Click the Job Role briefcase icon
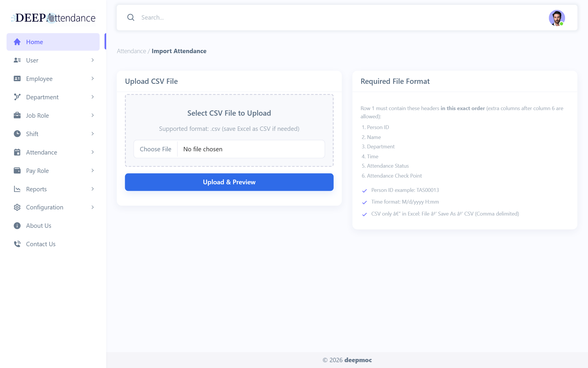The image size is (588, 368). (17, 115)
